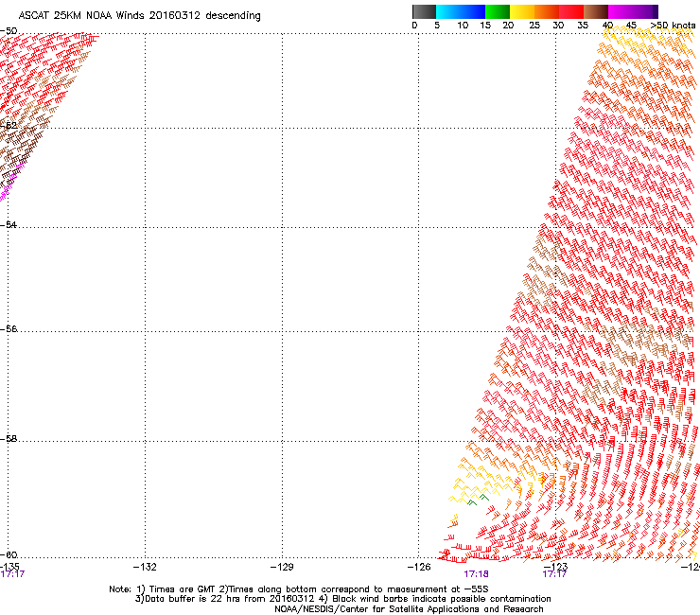Select the cyan 5-10 knots legend swatch
The image size is (700, 615).
pos(448,11)
